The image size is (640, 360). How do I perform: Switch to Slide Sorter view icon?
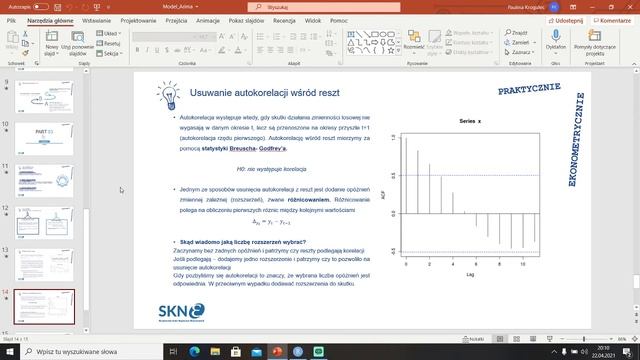(516, 339)
